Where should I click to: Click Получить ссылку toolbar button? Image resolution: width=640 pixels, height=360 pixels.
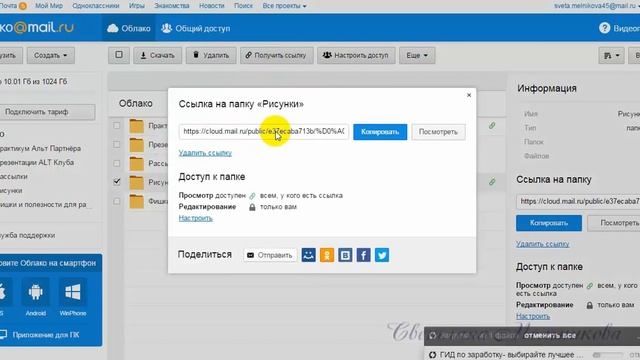click(276, 55)
